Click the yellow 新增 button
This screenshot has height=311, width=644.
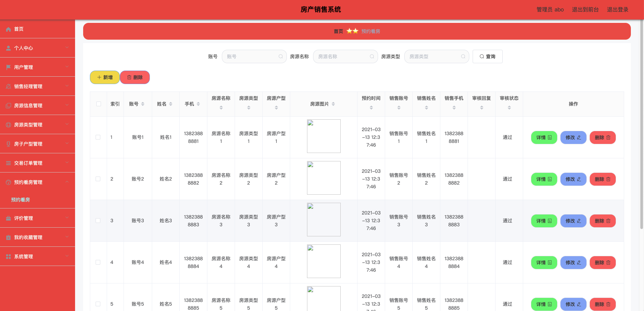(105, 77)
